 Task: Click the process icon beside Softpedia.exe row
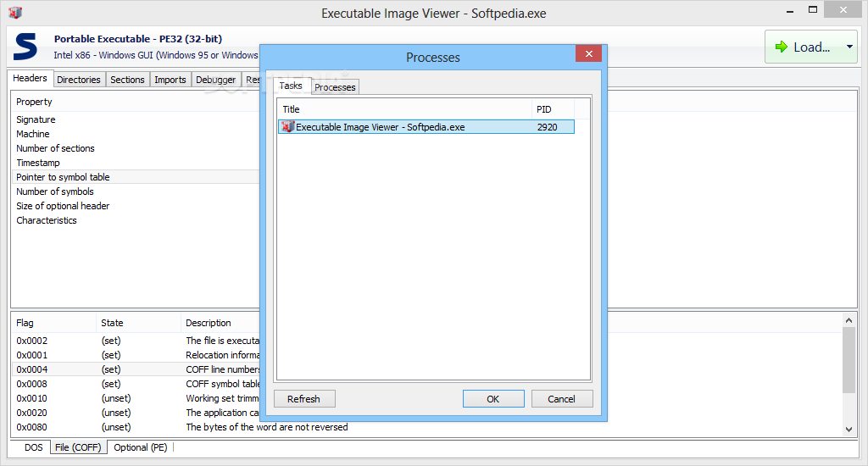[287, 127]
